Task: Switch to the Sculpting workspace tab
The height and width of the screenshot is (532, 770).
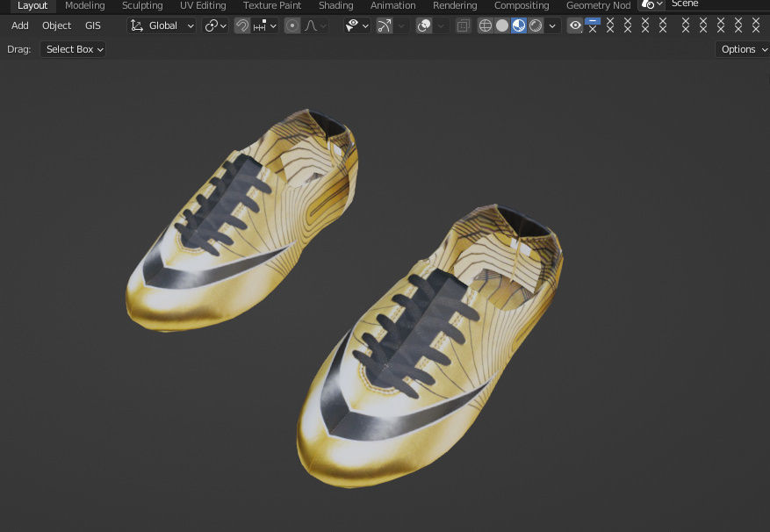Action: (x=142, y=6)
